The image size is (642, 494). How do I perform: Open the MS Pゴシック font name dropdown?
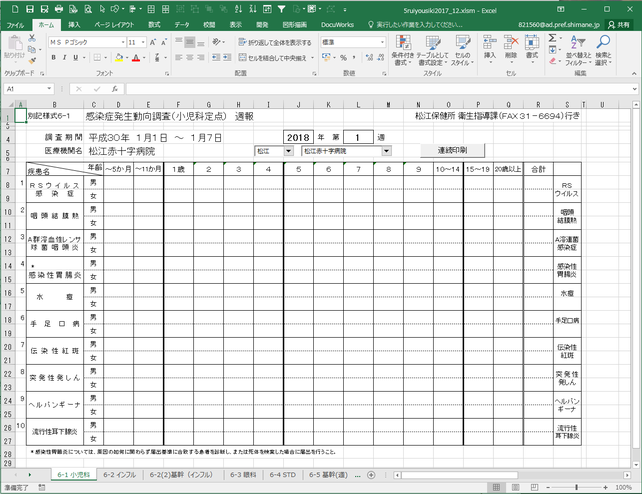123,43
